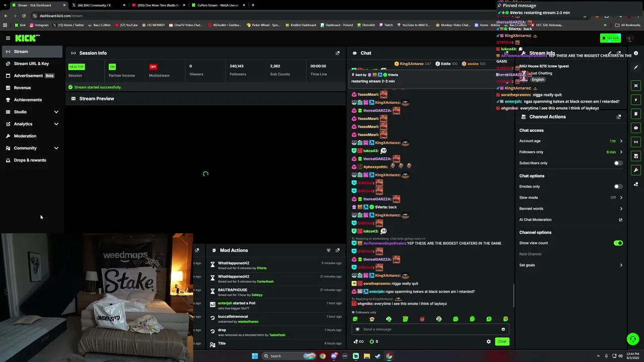
Task: Toggle Subscribers only chat
Action: tap(618, 163)
